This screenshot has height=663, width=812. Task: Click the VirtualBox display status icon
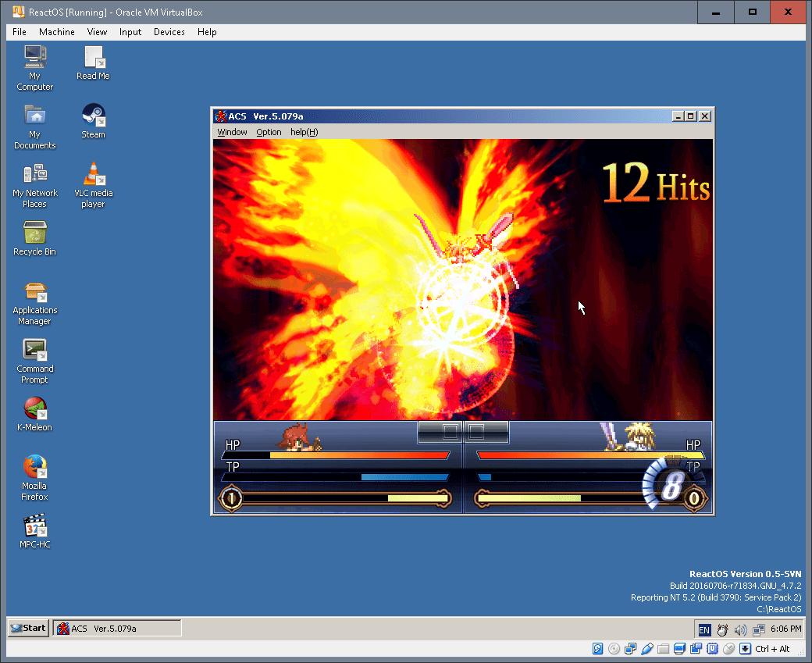pos(679,648)
